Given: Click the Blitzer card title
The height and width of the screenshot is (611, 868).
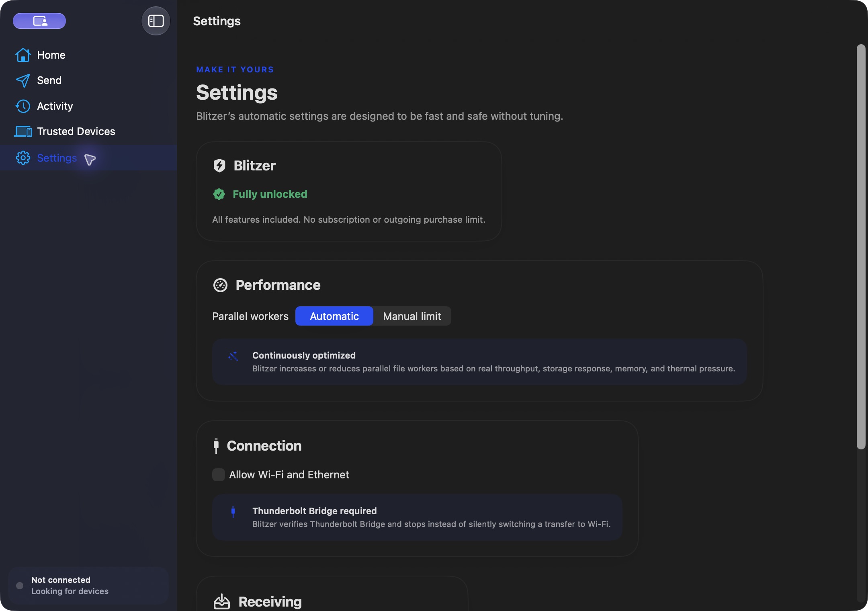Looking at the screenshot, I should pos(255,166).
